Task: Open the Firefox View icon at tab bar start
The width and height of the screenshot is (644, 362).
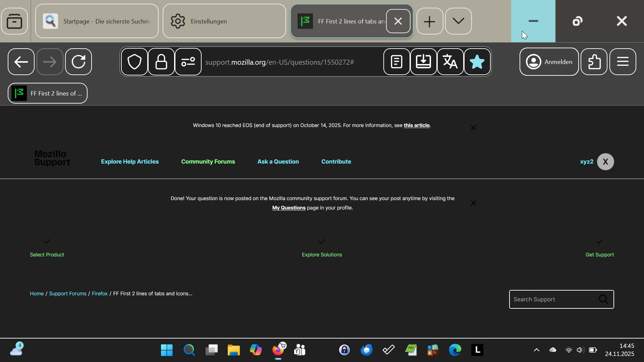Action: click(14, 21)
